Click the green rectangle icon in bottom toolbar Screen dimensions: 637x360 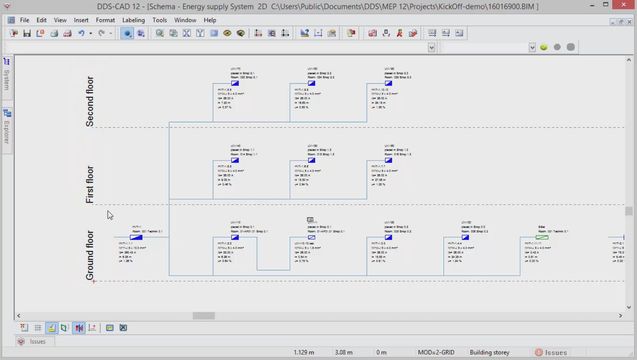(110, 327)
